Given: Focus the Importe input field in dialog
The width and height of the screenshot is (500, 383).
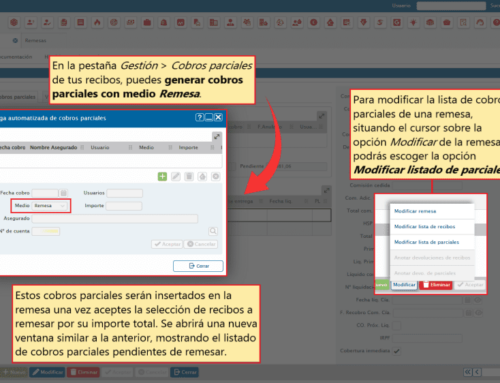Looking at the screenshot, I should coord(124,206).
